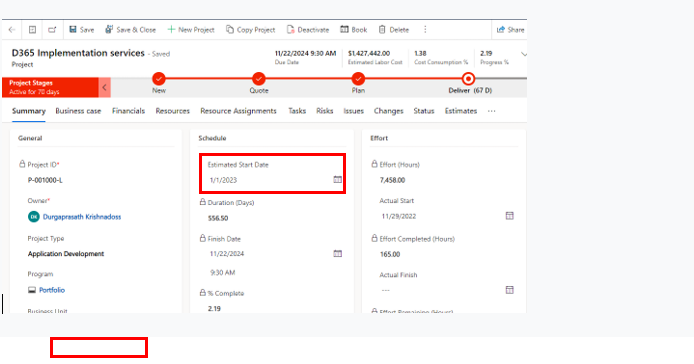Expand the header fields chevron

[524, 54]
